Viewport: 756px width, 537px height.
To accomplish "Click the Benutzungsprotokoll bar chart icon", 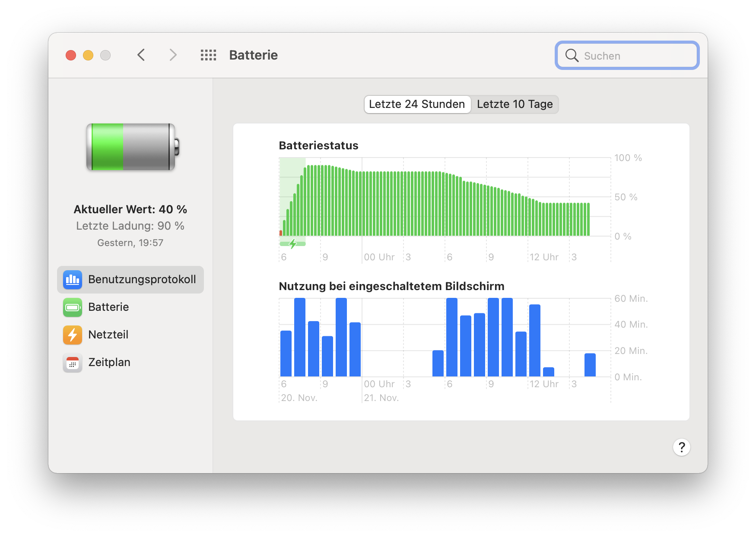I will [73, 280].
